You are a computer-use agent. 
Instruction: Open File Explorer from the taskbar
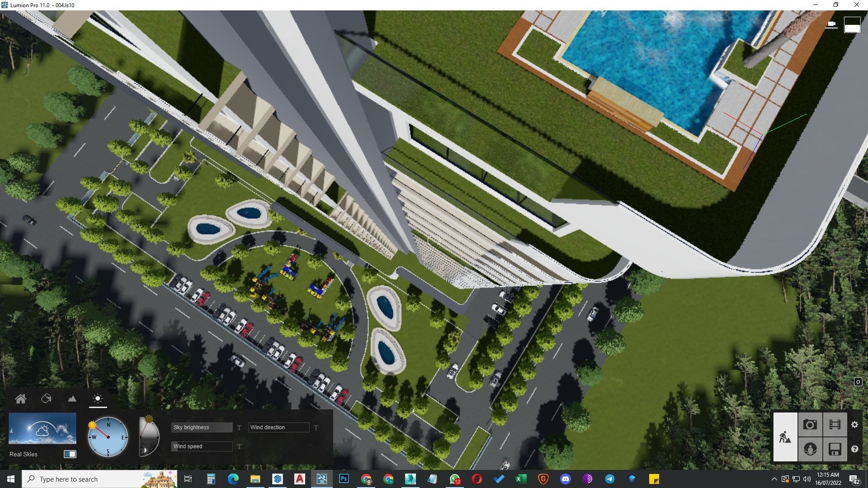255,479
